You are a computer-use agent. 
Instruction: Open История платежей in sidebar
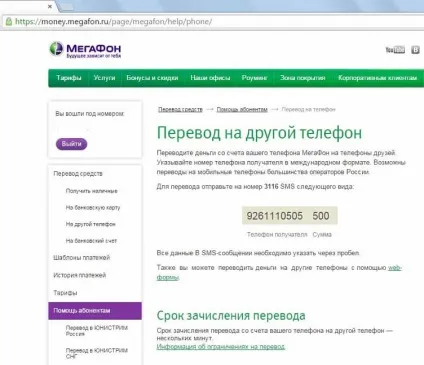(x=80, y=275)
